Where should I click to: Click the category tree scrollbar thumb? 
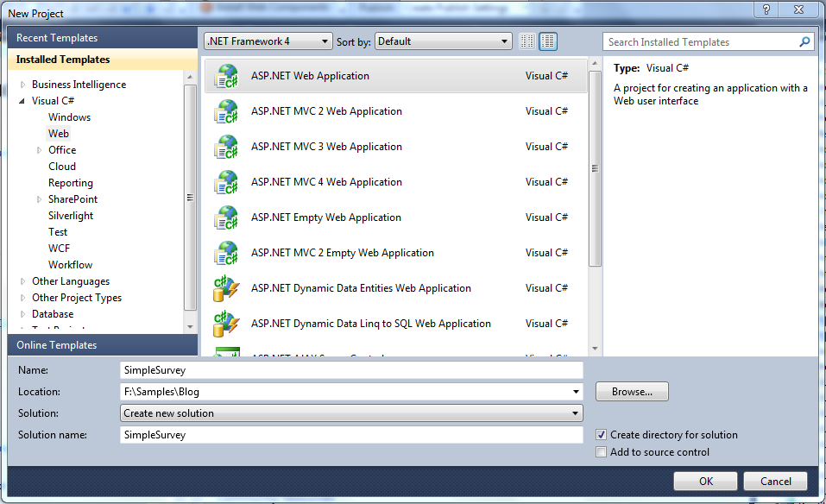click(190, 198)
